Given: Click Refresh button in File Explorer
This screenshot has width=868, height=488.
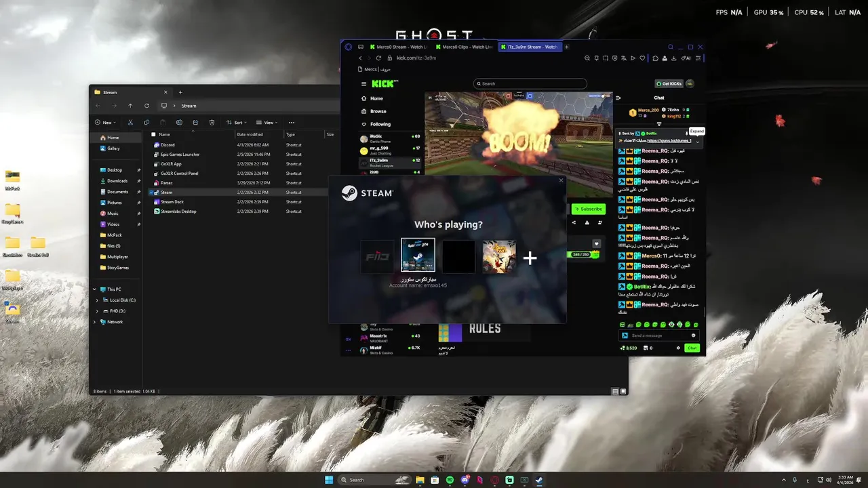Looking at the screenshot, I should [x=146, y=106].
